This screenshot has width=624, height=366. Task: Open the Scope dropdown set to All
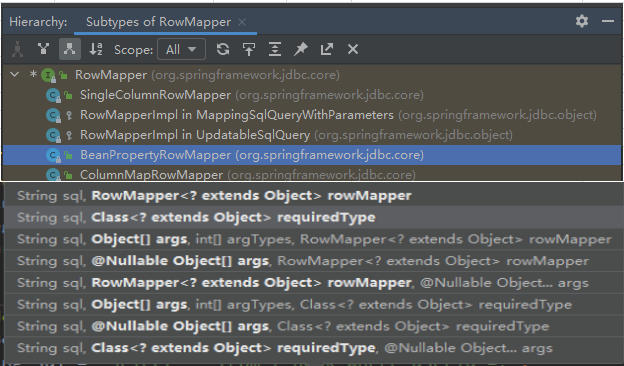tap(181, 49)
